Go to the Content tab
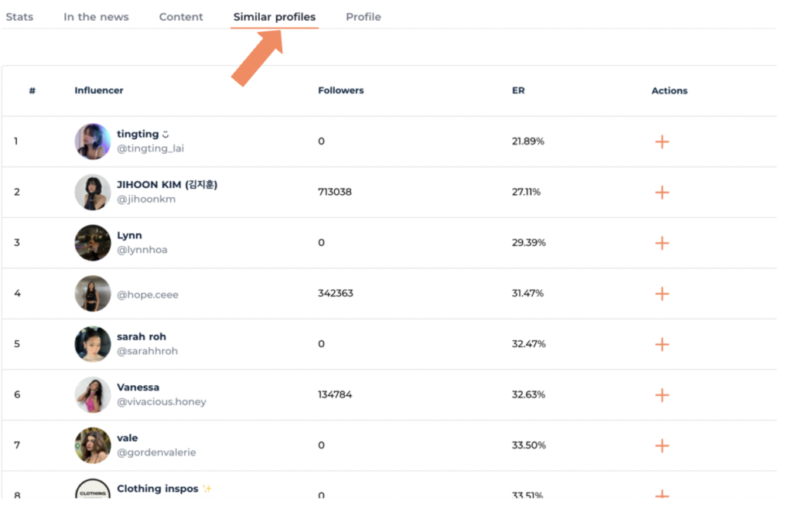 pyautogui.click(x=181, y=17)
